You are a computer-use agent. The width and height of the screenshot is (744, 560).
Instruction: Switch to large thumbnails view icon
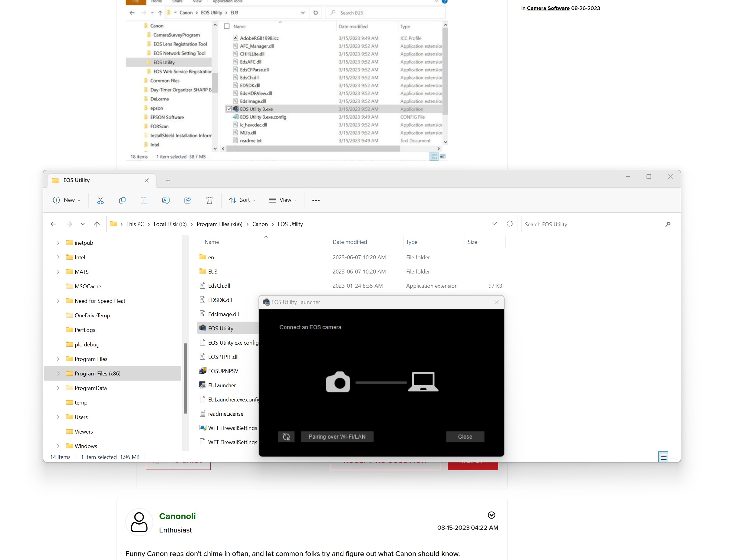click(673, 457)
